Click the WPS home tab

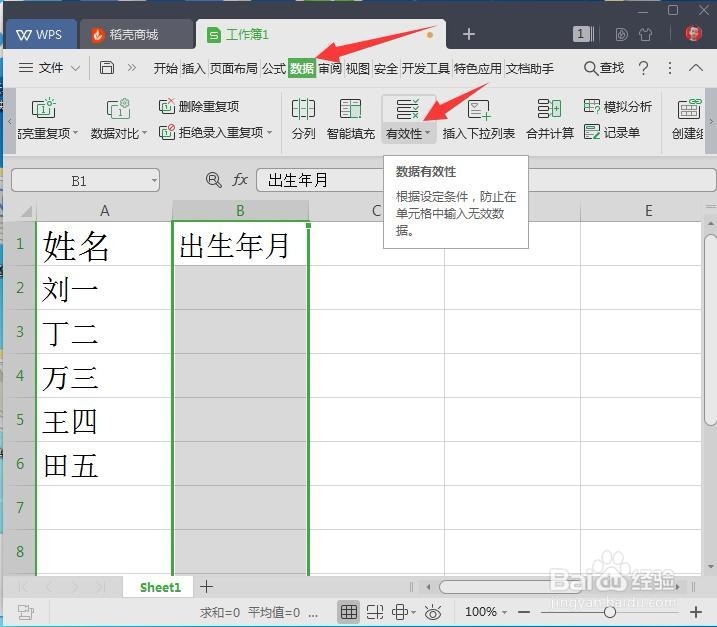point(39,34)
